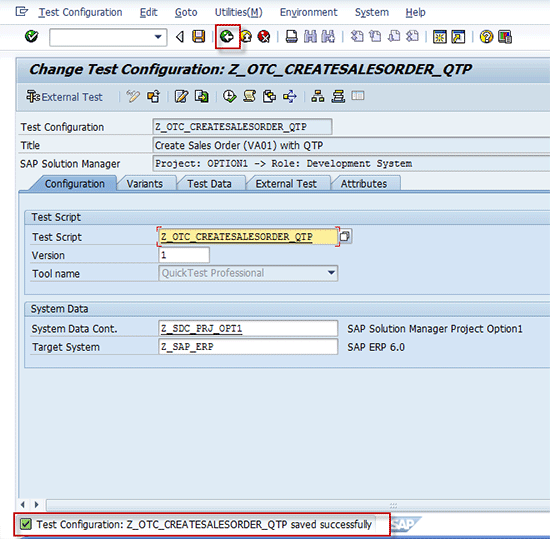Open the Edit menu
The image size is (550, 539).
pyautogui.click(x=148, y=12)
